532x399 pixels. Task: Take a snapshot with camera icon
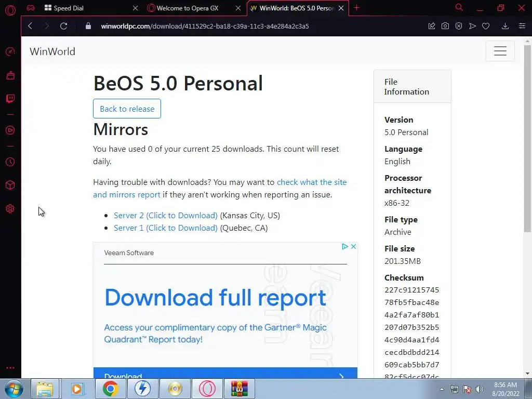click(445, 26)
